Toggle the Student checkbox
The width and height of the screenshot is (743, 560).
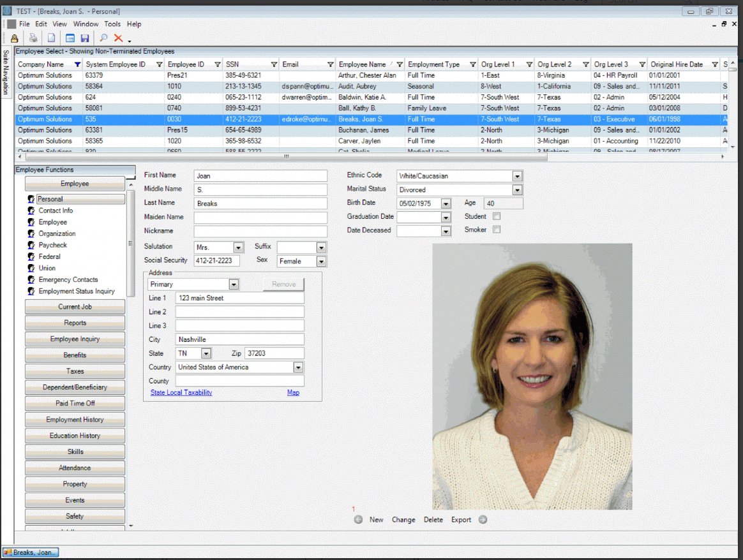coord(497,216)
